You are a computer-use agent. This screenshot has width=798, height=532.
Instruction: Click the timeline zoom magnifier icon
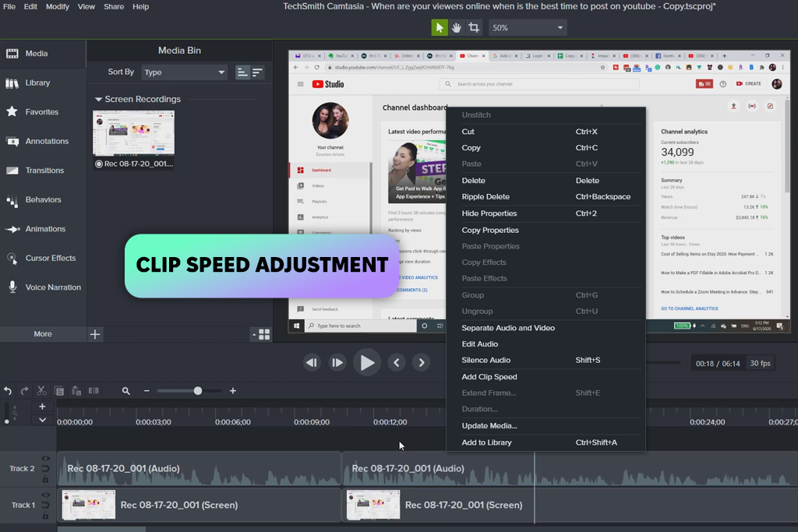click(x=125, y=390)
